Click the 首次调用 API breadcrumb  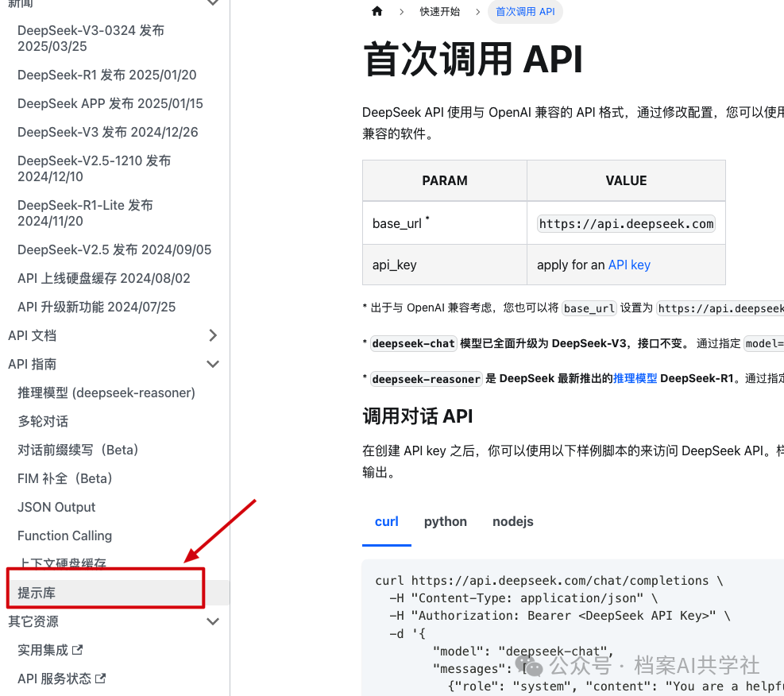tap(525, 11)
